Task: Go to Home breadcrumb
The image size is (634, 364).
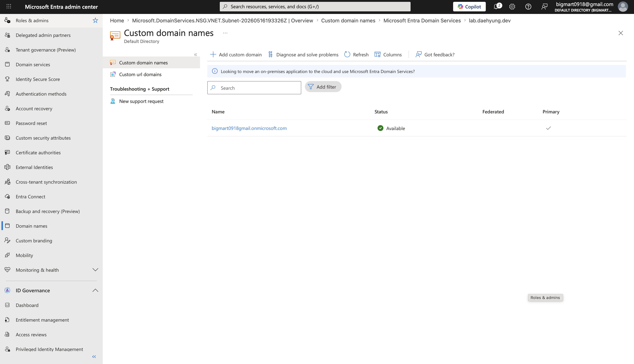Action: coord(117,21)
